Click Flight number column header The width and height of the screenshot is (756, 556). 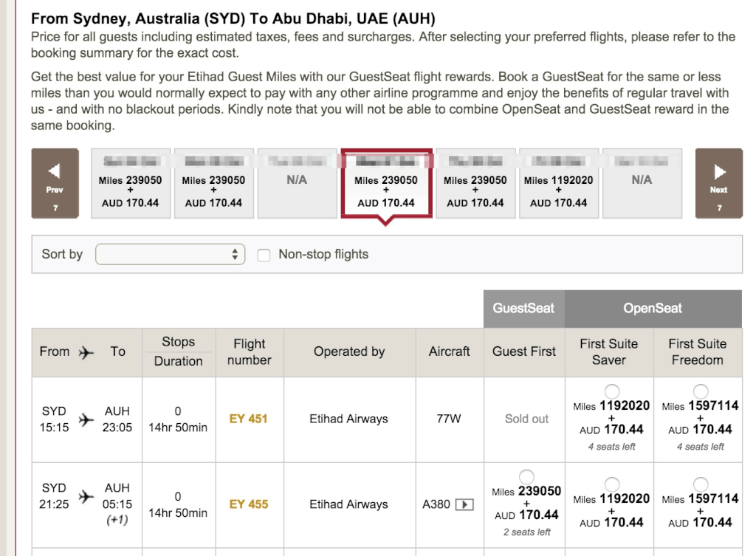pyautogui.click(x=250, y=352)
